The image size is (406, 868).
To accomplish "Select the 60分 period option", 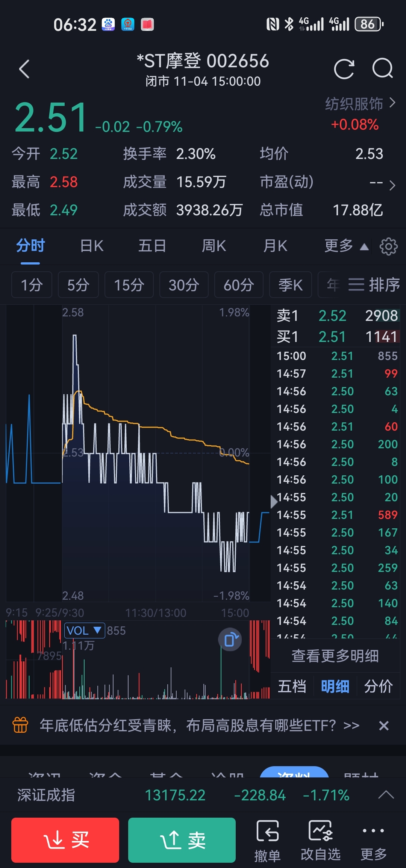I will 239,284.
